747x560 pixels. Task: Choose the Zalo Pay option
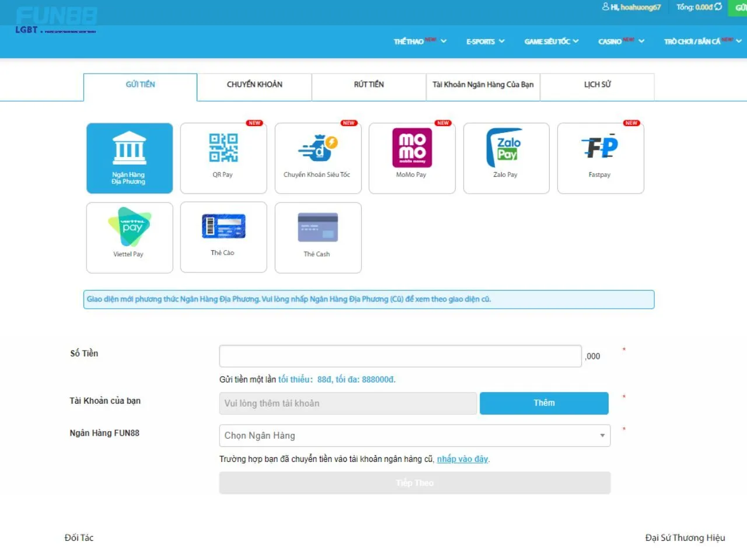pos(507,158)
